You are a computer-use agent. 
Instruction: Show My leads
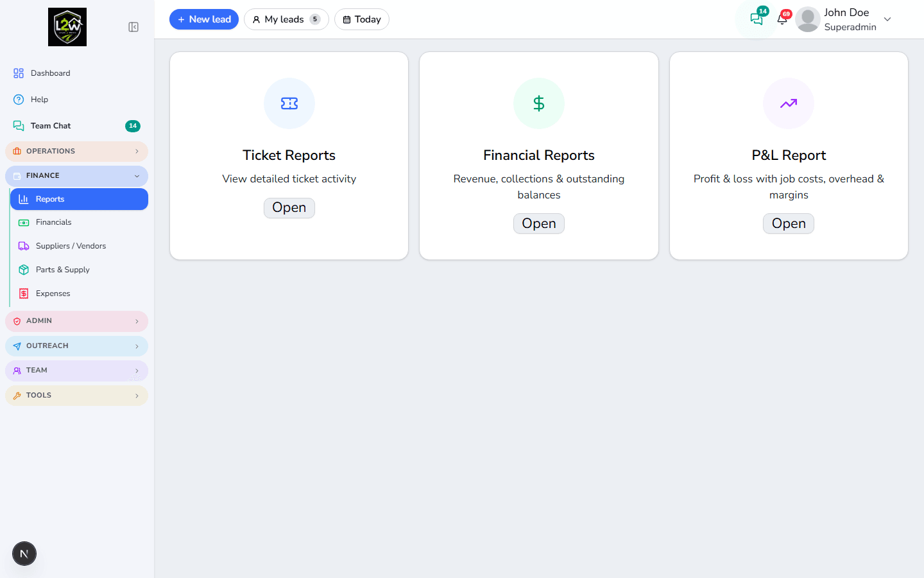[x=286, y=19]
